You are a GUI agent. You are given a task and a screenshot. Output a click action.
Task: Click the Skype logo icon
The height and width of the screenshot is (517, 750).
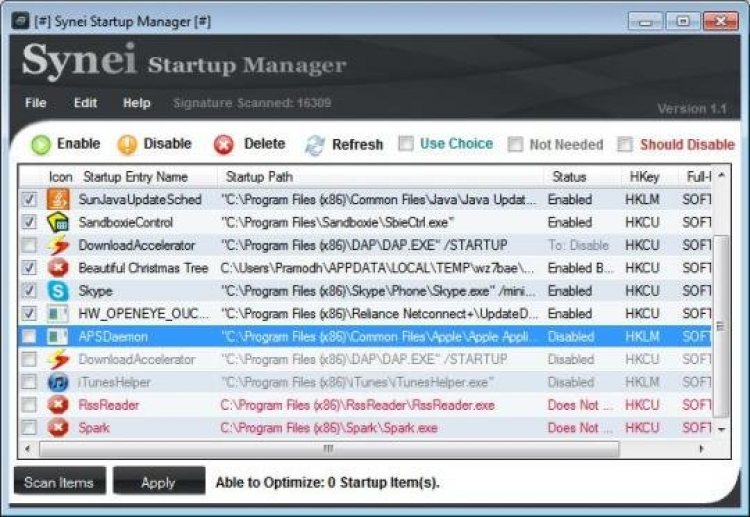click(x=58, y=291)
